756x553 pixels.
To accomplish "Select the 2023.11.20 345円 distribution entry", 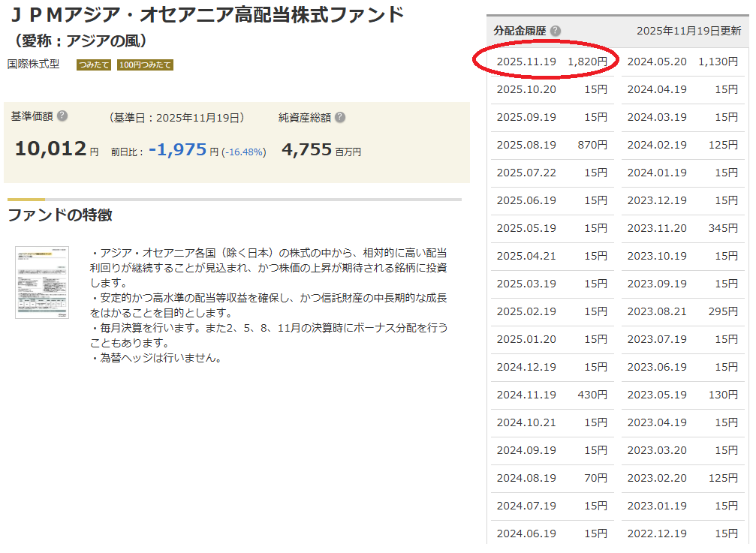I will 682,228.
